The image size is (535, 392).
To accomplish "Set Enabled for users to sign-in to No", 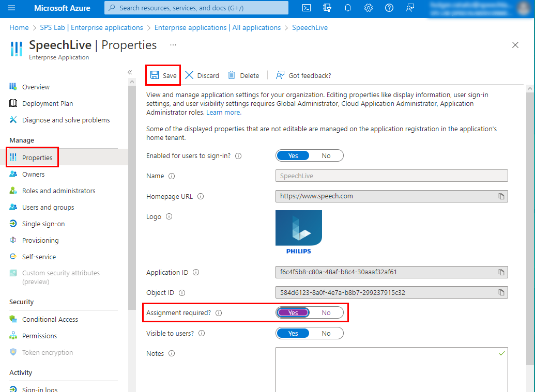I will click(326, 156).
